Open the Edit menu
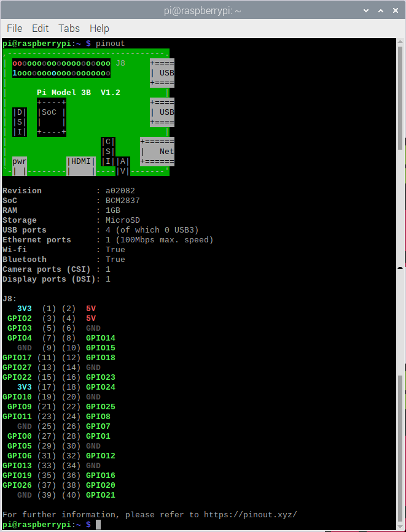Image resolution: width=406 pixels, height=532 pixels. click(x=40, y=28)
